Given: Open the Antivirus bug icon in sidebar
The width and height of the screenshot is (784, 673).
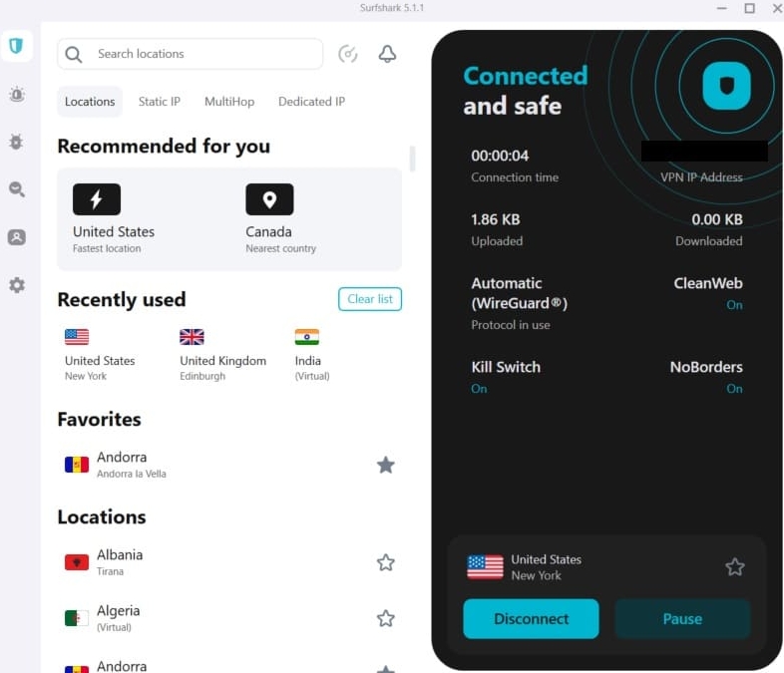Looking at the screenshot, I should click(16, 142).
